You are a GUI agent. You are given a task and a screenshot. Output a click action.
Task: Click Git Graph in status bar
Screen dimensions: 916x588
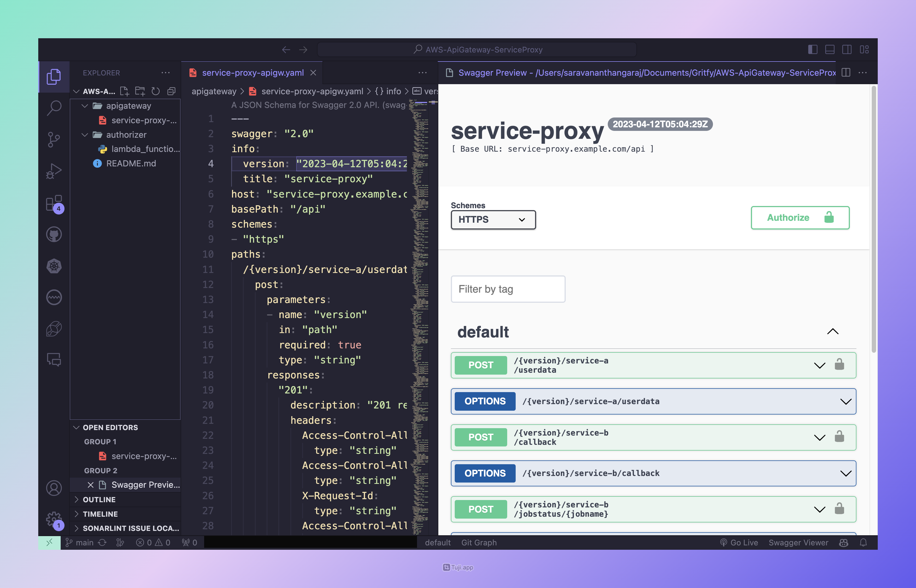[479, 543]
